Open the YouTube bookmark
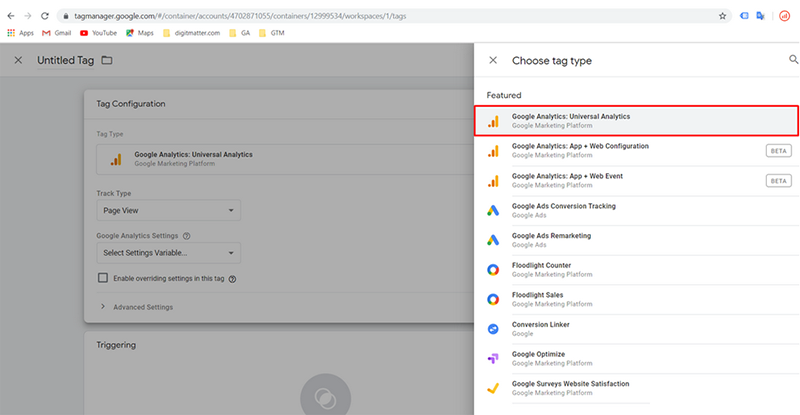 click(x=97, y=32)
